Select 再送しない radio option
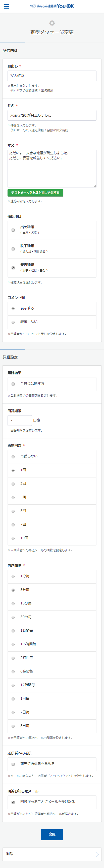 coord(13,457)
